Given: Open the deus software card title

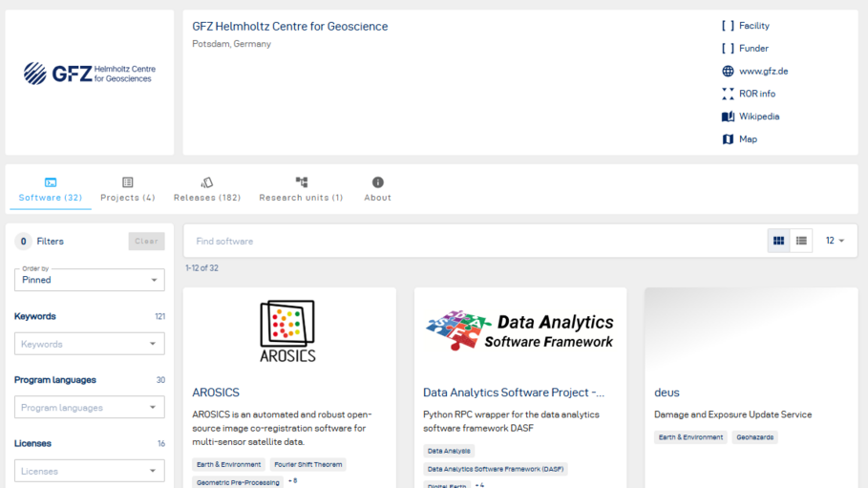Looking at the screenshot, I should [667, 393].
